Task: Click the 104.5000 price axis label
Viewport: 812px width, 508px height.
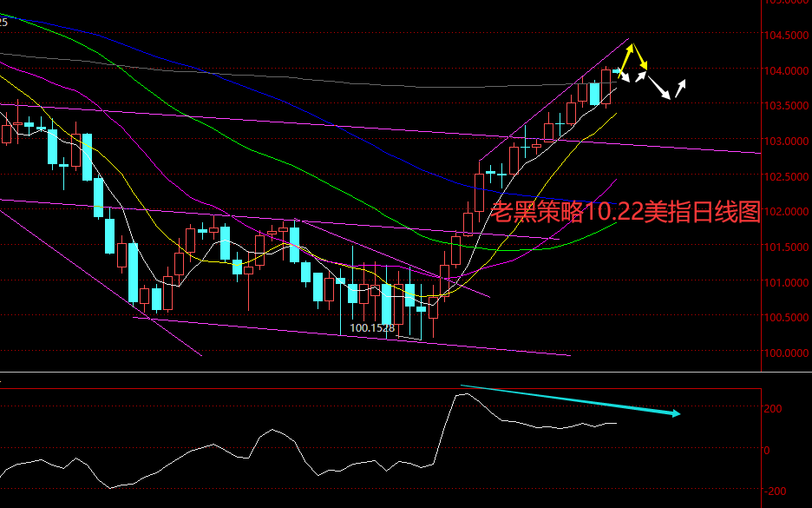Action: (x=787, y=36)
